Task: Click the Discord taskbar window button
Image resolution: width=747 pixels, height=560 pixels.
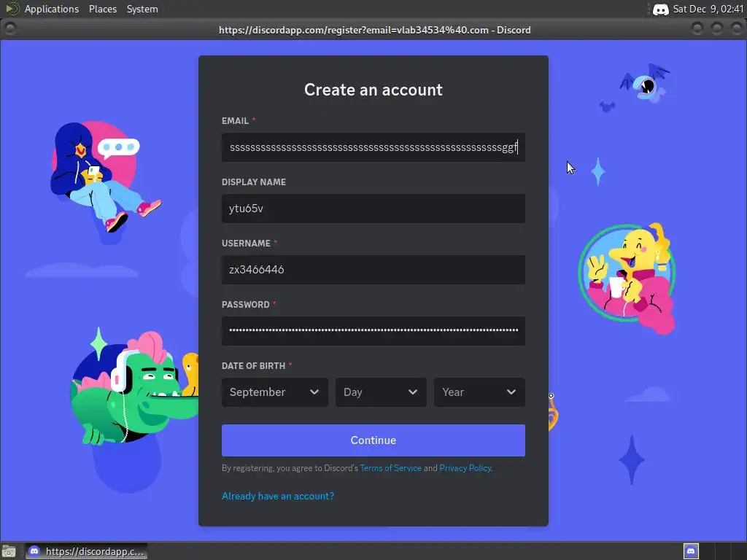Action: pyautogui.click(x=86, y=551)
